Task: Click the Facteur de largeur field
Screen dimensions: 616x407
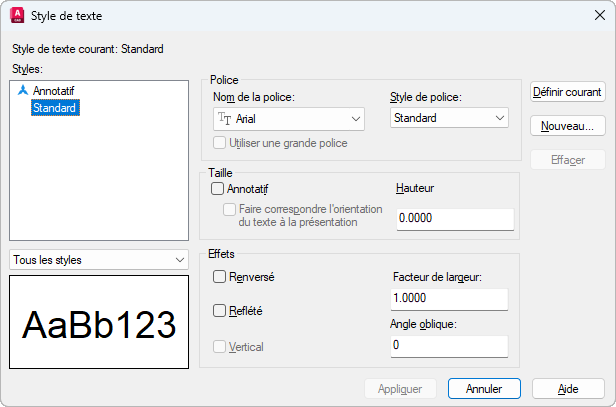Action: tap(448, 300)
